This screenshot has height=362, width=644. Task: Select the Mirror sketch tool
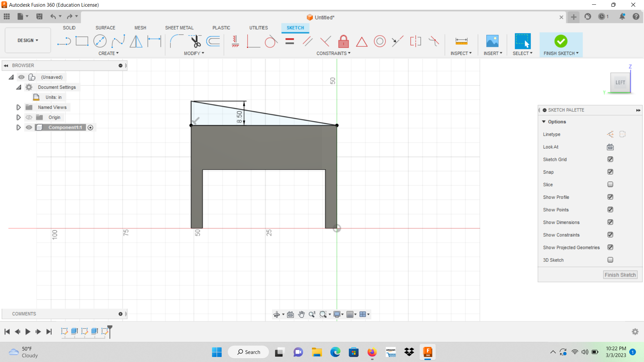point(136,41)
